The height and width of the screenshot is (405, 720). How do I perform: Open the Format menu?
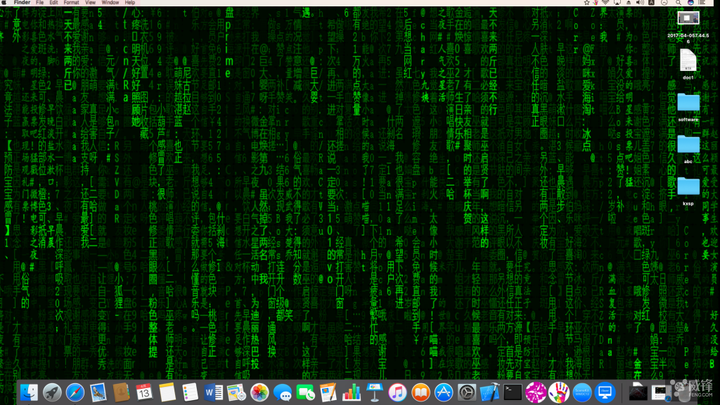pos(71,2)
